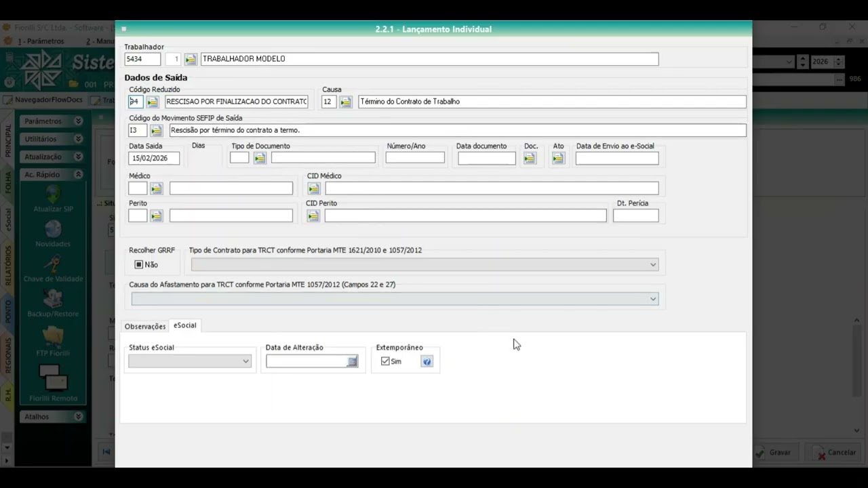Image resolution: width=868 pixels, height=488 pixels.
Task: Select RELATORIOS vertical tab in main window
Action: tap(8, 264)
